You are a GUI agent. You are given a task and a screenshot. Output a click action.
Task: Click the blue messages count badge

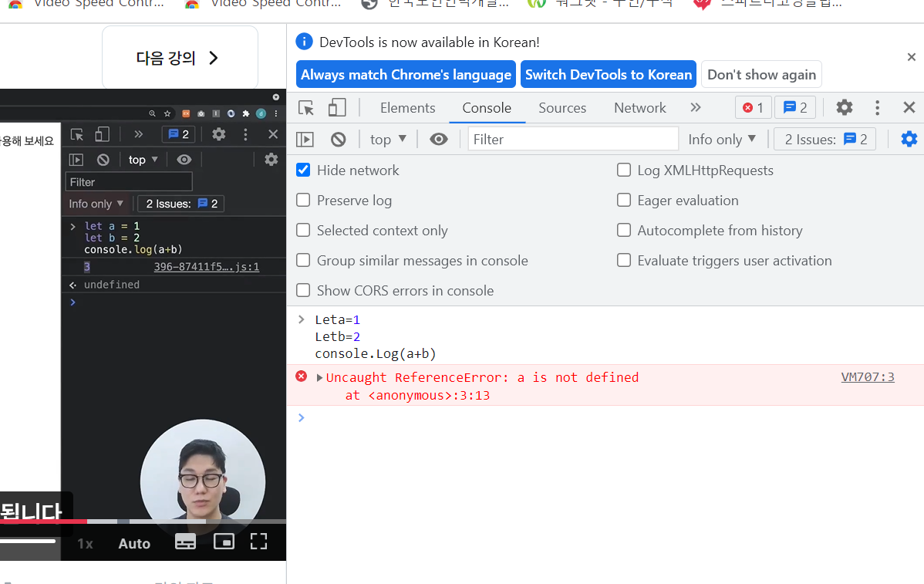pyautogui.click(x=795, y=107)
